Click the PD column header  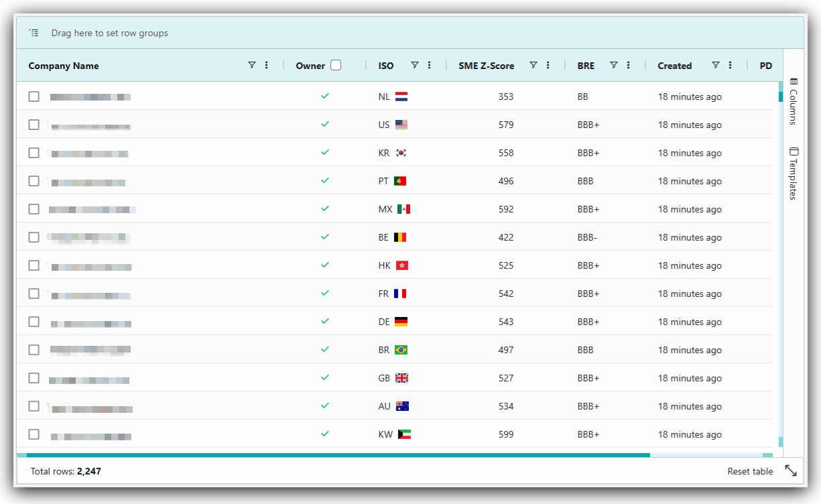click(766, 66)
